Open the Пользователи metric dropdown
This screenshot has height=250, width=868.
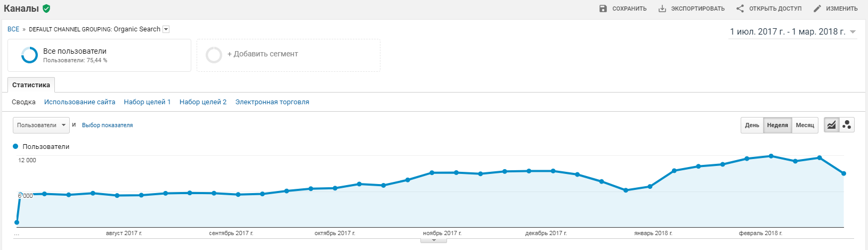pyautogui.click(x=41, y=125)
